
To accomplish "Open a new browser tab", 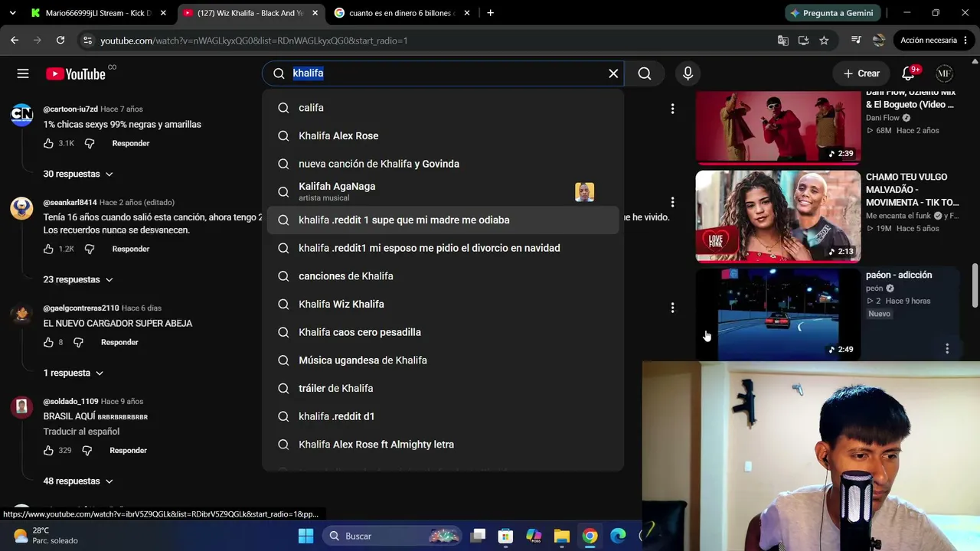I will 490,13.
